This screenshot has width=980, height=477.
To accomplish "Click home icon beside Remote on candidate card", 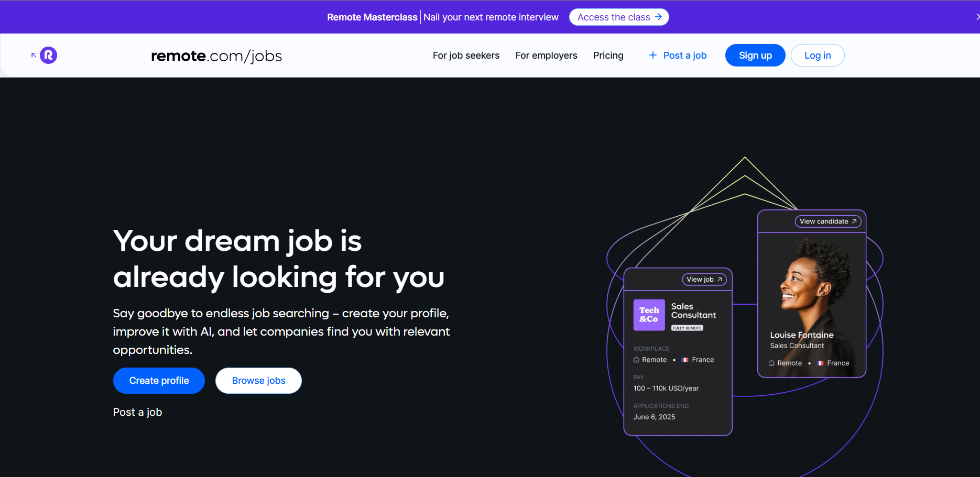I will 771,363.
